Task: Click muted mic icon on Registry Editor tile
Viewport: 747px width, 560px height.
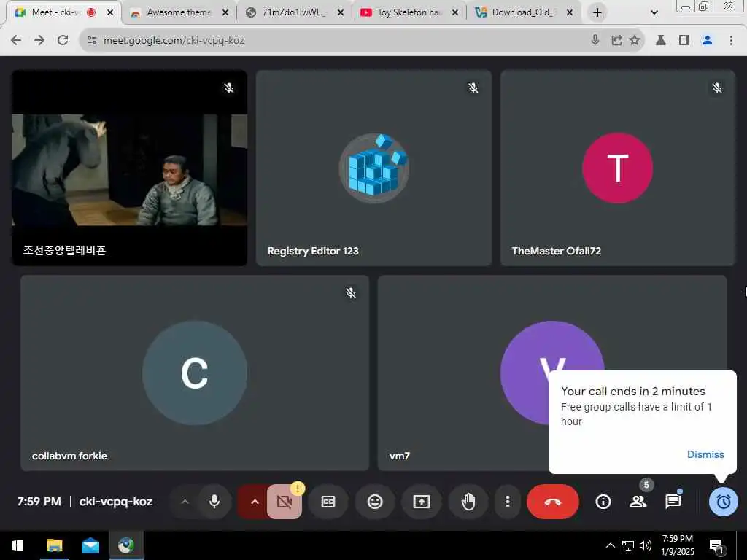Action: coord(473,88)
